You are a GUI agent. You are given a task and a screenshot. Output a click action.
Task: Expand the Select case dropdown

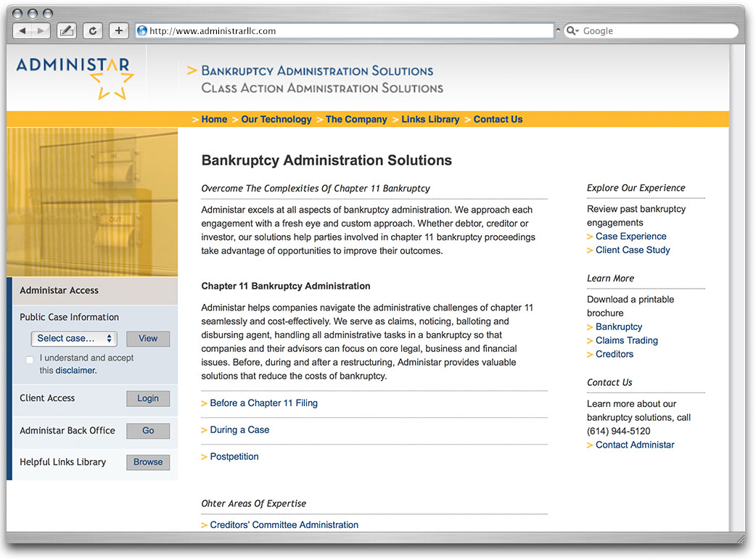pos(74,338)
